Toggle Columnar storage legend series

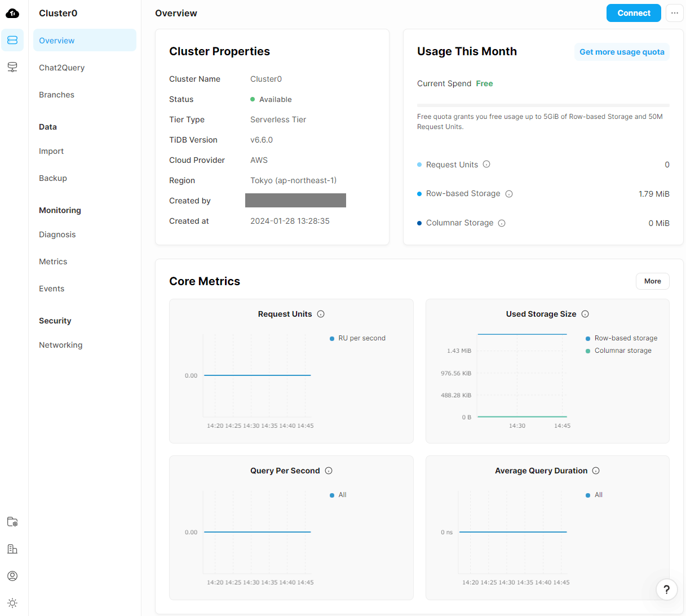pyautogui.click(x=618, y=351)
